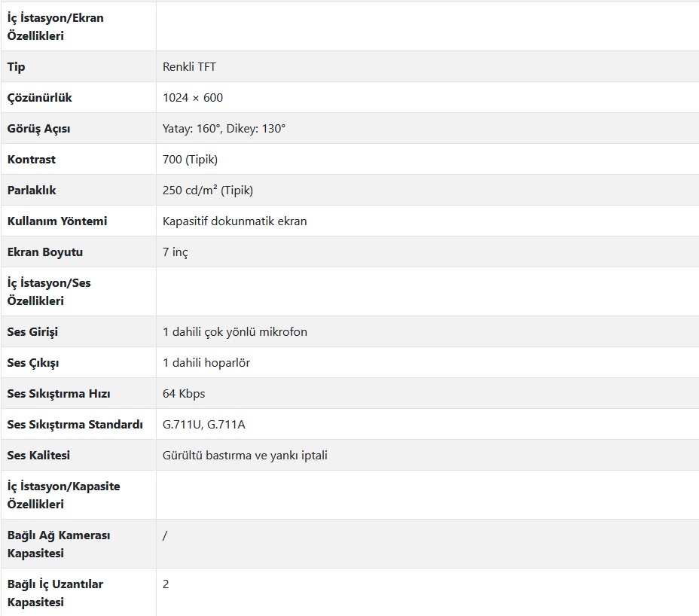Select the 'Renkli TFT' value cell
Screen dimensions: 699x616
427,66
